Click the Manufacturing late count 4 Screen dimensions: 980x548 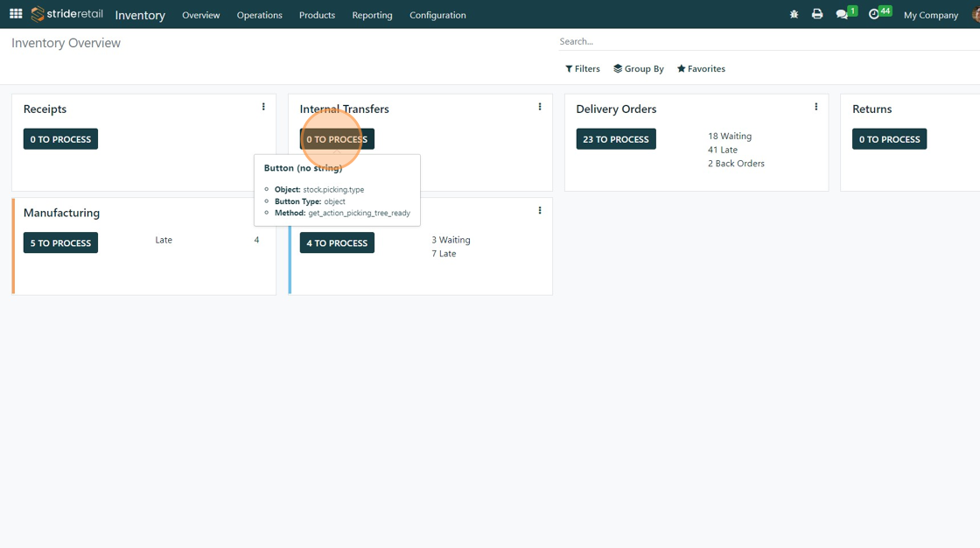coord(256,240)
